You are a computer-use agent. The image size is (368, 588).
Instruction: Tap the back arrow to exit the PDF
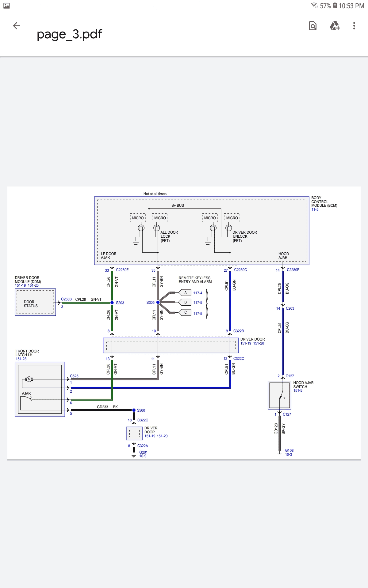[x=17, y=26]
